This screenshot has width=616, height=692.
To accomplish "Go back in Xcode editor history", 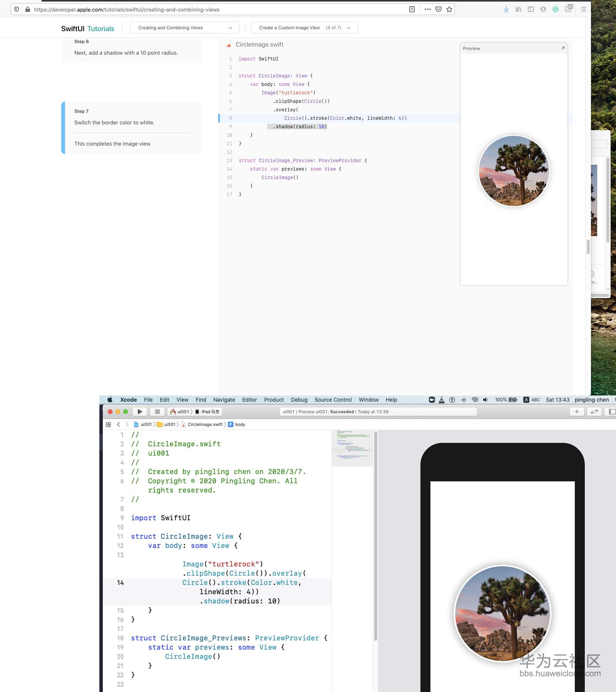I will tap(118, 424).
